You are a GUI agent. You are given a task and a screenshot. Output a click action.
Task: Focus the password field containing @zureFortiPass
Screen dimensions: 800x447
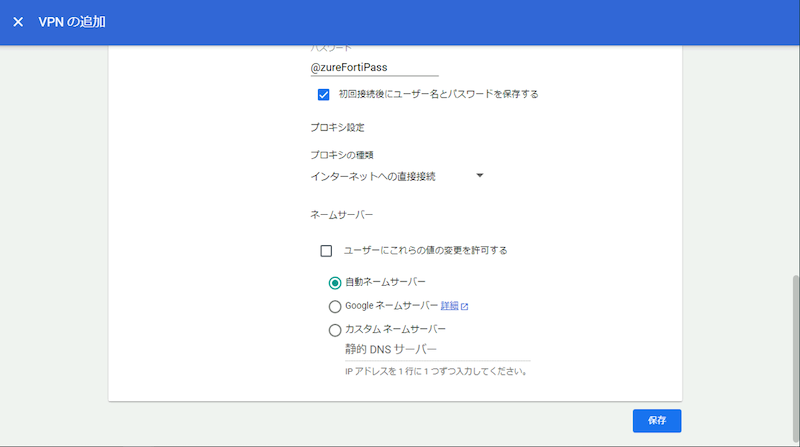(374, 67)
